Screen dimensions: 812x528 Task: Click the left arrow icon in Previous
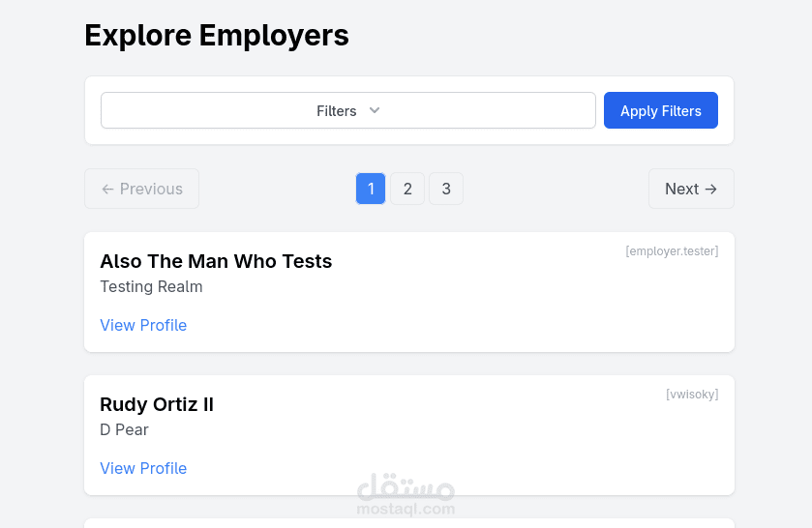coord(107,190)
